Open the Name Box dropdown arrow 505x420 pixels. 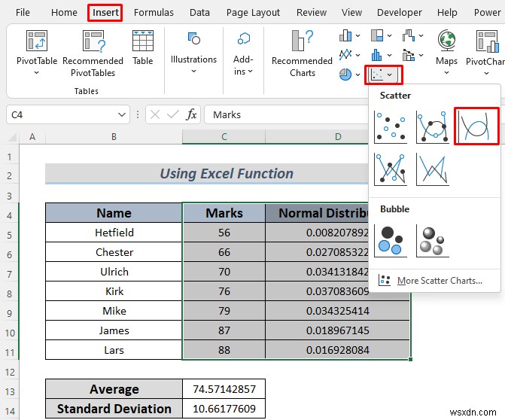pyautogui.click(x=122, y=114)
